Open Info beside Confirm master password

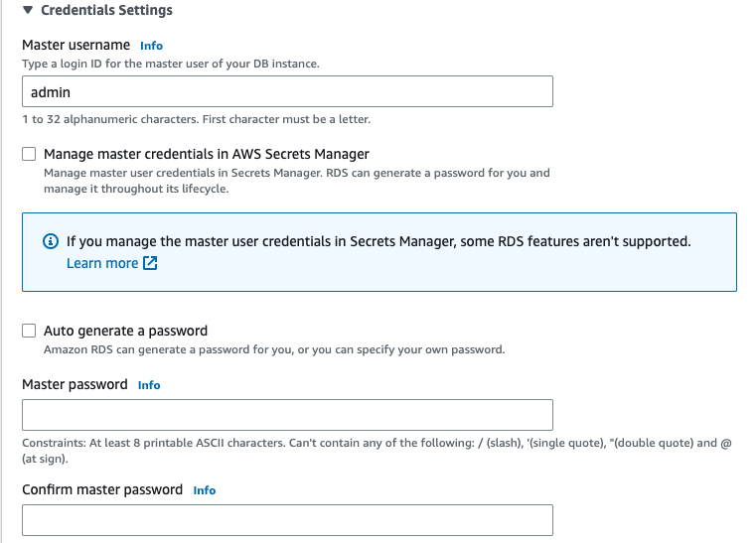click(205, 490)
